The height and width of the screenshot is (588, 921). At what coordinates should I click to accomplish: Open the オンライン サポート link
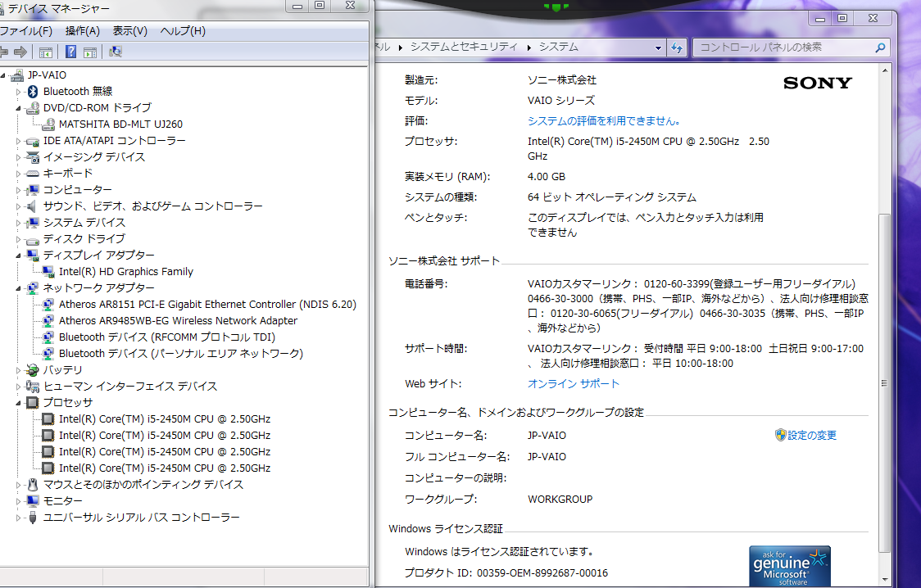tap(574, 384)
